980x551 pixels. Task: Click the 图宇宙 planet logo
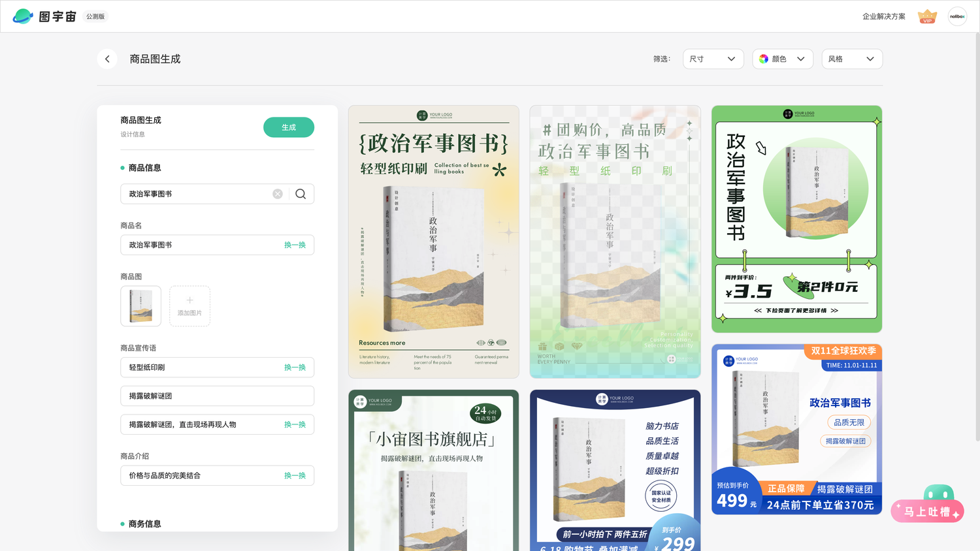[23, 16]
